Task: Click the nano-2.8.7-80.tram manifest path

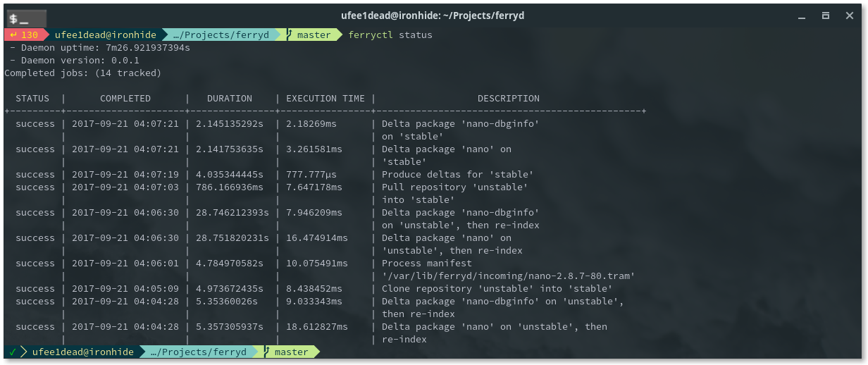Action: click(x=509, y=276)
